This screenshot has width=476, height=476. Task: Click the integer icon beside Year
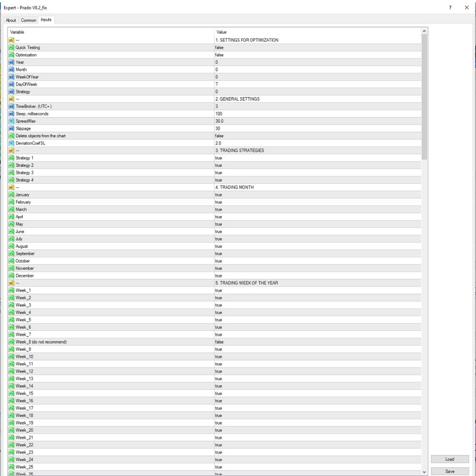click(x=11, y=62)
